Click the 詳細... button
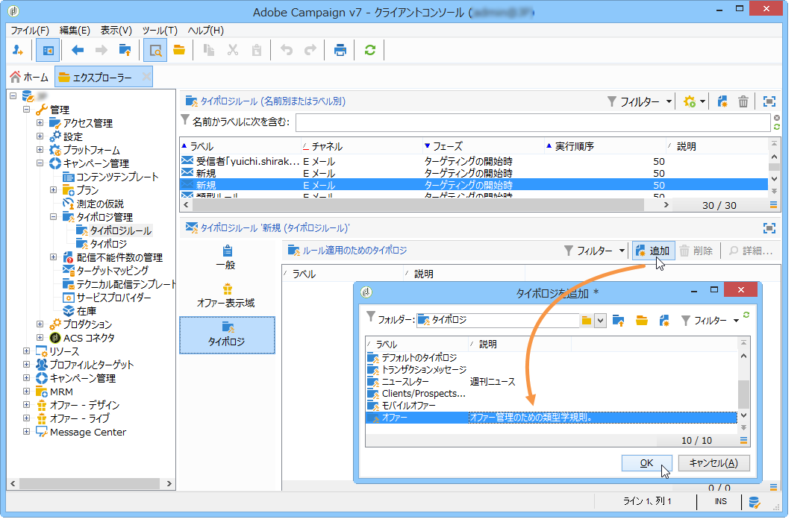812x528 pixels. 750,251
